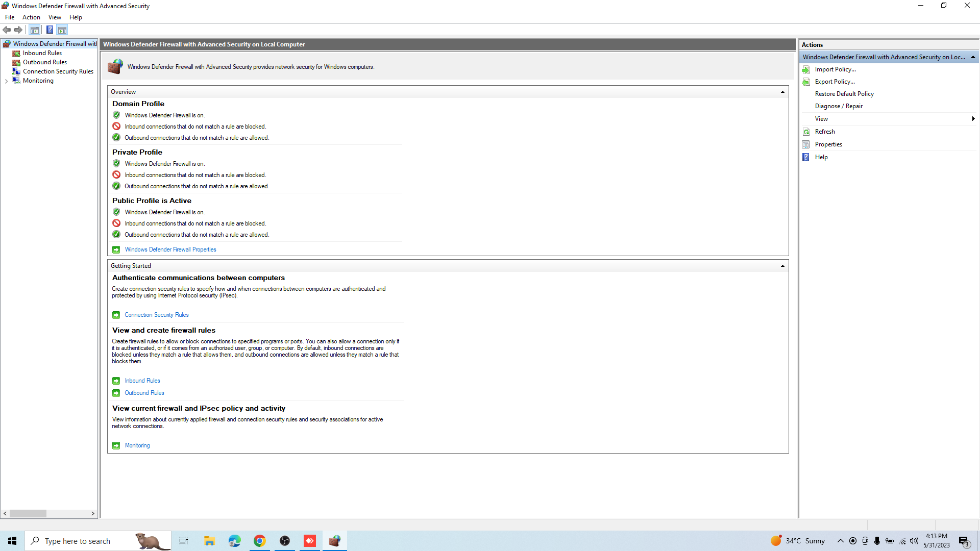980x551 pixels.
Task: Collapse the Getting Started section
Action: (x=782, y=266)
